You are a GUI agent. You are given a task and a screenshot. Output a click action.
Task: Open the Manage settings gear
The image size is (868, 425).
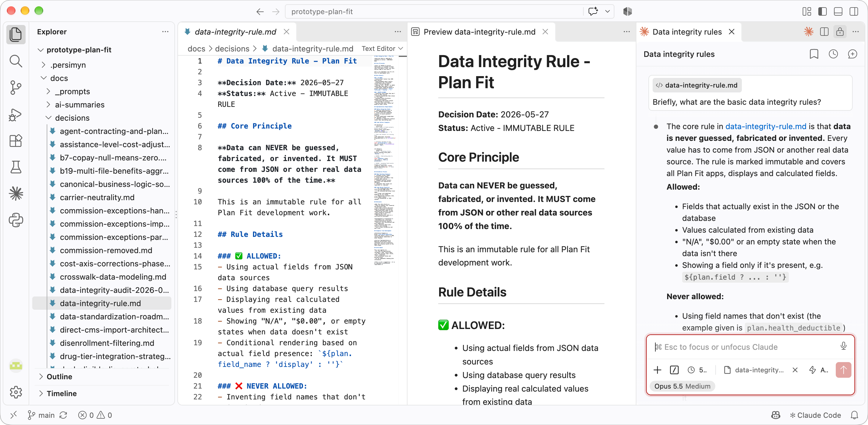[x=16, y=392]
